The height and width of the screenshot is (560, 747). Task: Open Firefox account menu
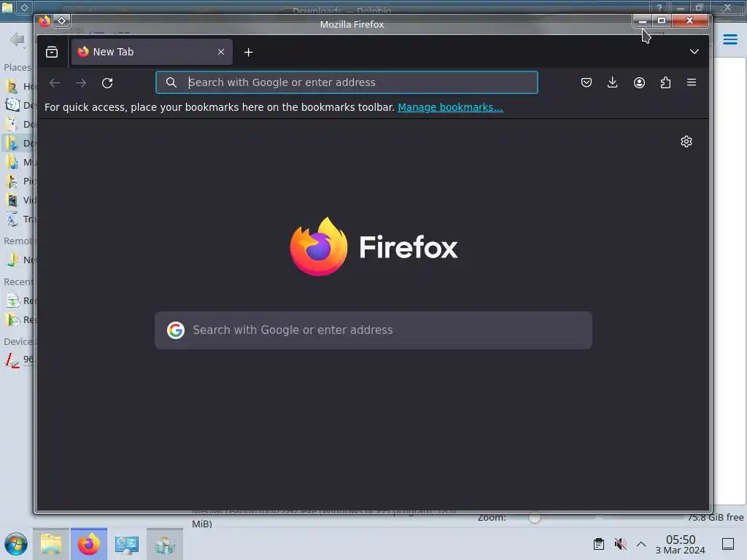[639, 82]
